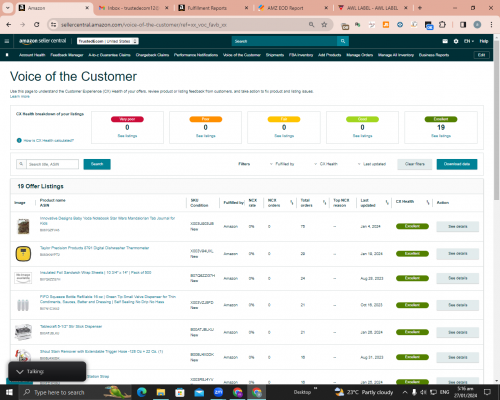The width and height of the screenshot is (500, 400).
Task: Open the Last updated filter dropdown
Action: 372,164
